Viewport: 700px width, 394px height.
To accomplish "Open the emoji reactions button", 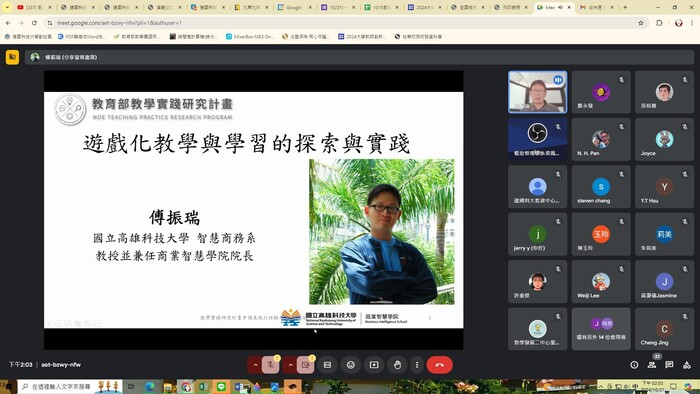I will tap(351, 365).
